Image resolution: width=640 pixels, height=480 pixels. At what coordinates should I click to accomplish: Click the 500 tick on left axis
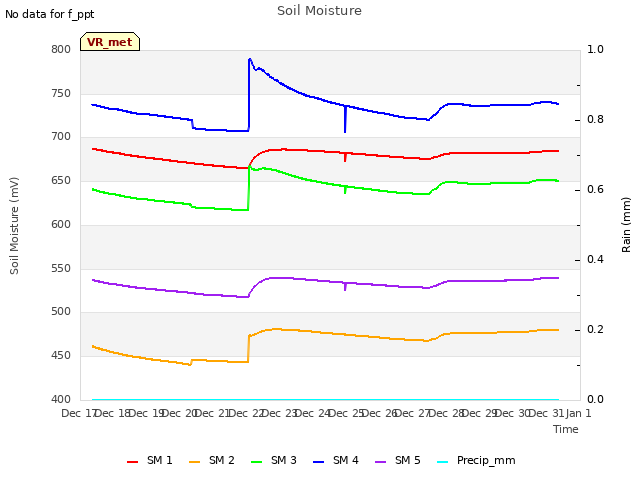pyautogui.click(x=61, y=311)
